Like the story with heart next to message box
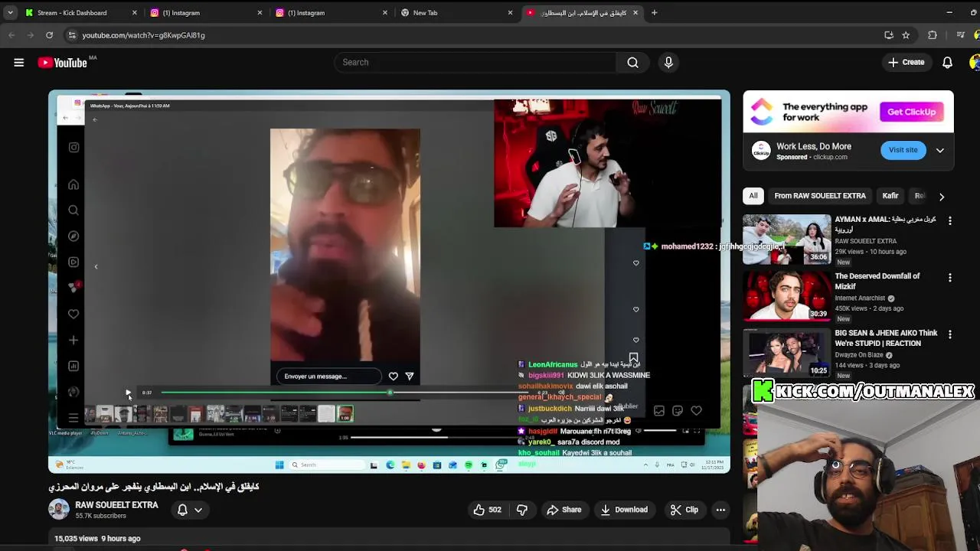Screen dimensions: 980x551 click(393, 377)
